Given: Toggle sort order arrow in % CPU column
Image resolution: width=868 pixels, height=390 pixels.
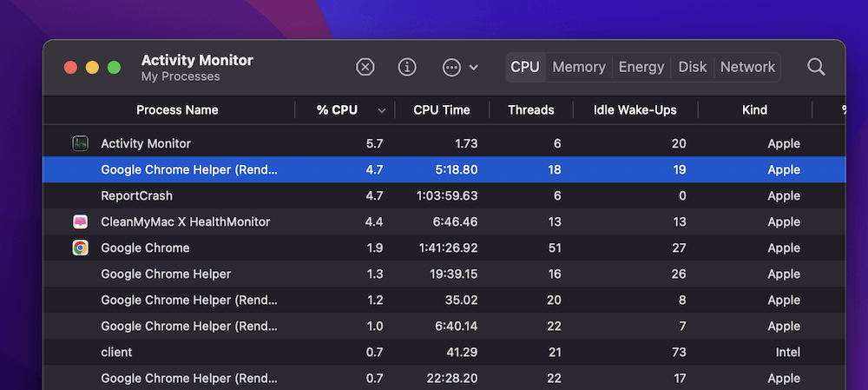Looking at the screenshot, I should coord(382,110).
